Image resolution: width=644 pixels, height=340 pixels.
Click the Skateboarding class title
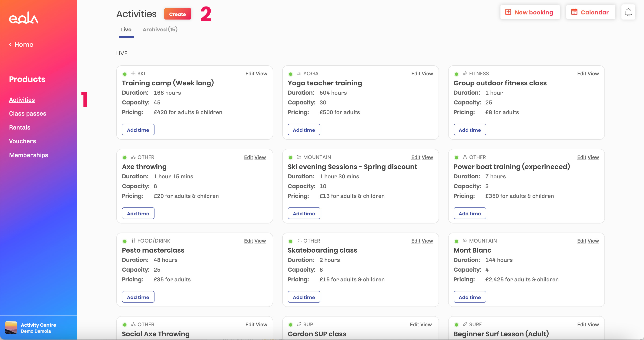click(x=322, y=250)
